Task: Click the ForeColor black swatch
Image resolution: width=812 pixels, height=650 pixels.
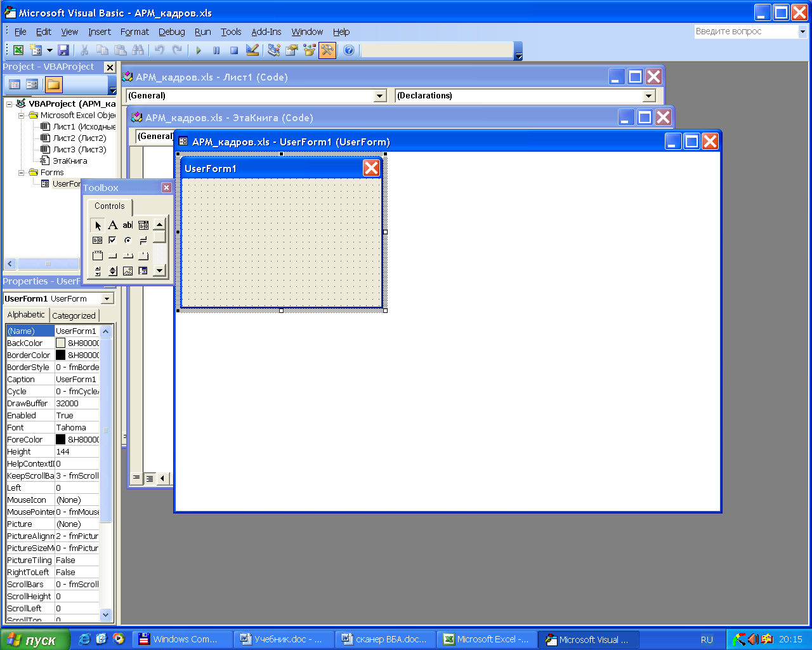Action: pos(60,440)
